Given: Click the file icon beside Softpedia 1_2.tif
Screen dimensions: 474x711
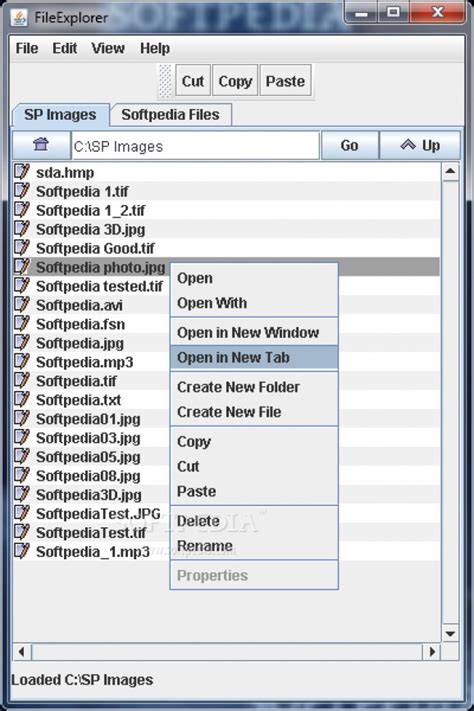Looking at the screenshot, I should pyautogui.click(x=22, y=209).
